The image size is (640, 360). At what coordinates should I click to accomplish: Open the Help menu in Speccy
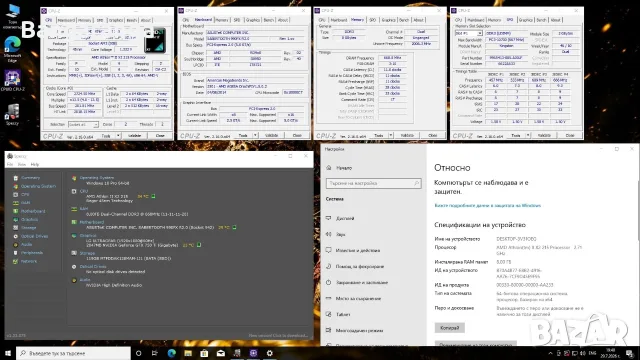35,164
